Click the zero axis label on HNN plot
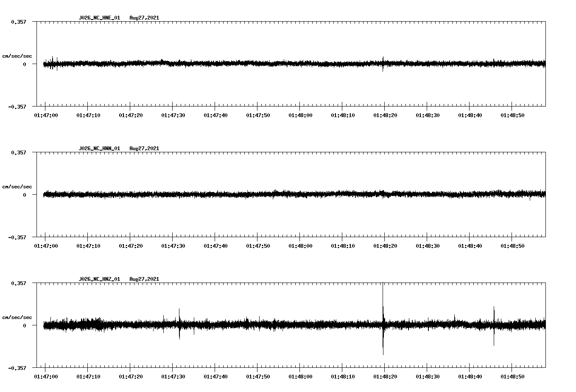 click(x=25, y=195)
